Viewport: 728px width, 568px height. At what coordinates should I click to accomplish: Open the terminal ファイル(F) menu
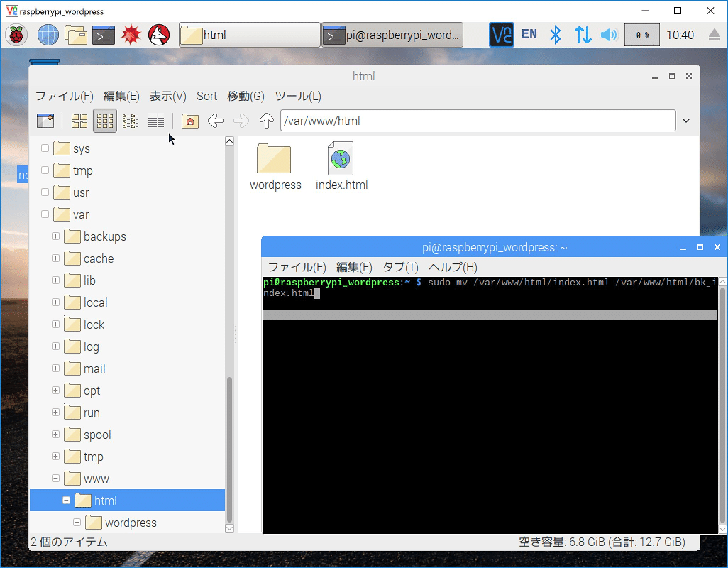[x=297, y=267]
